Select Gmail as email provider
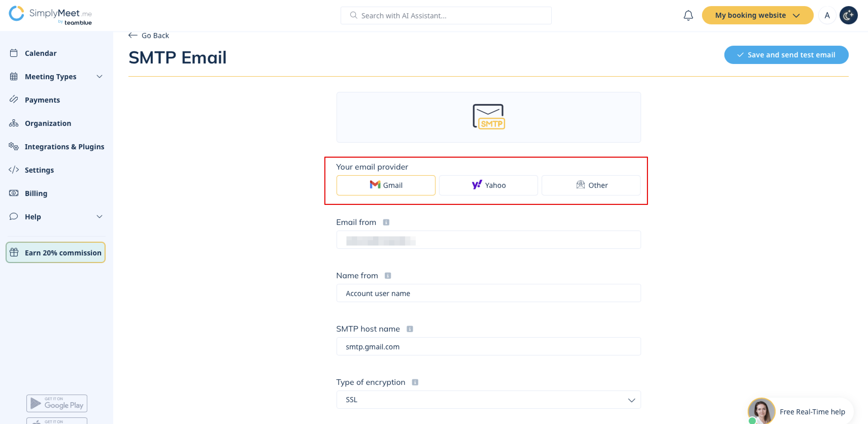Viewport: 868px width, 424px height. tap(386, 185)
